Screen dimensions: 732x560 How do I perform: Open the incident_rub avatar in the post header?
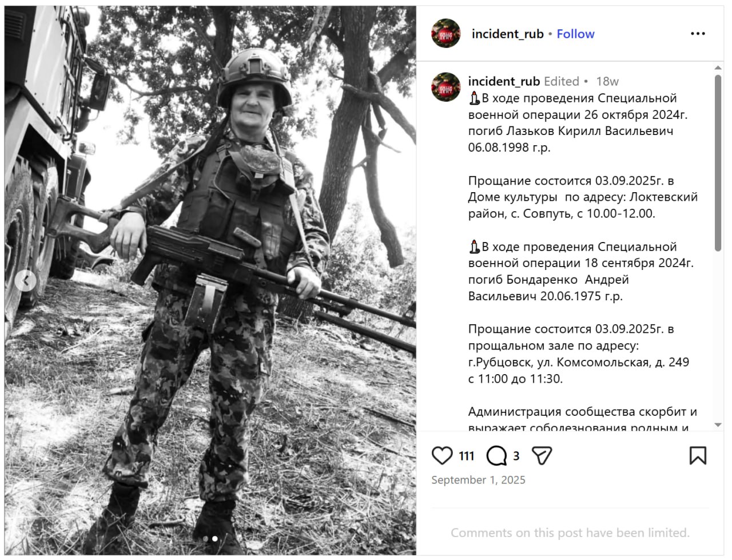click(x=446, y=34)
